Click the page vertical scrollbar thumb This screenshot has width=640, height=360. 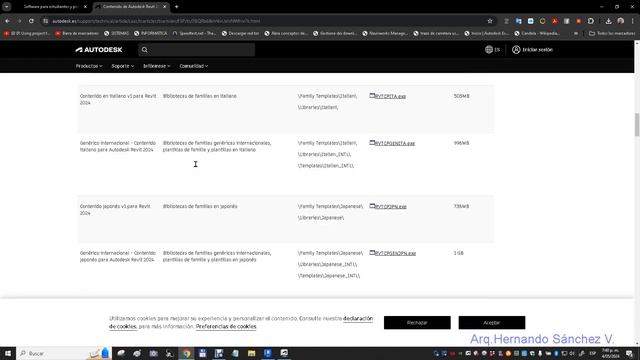pyautogui.click(x=637, y=124)
